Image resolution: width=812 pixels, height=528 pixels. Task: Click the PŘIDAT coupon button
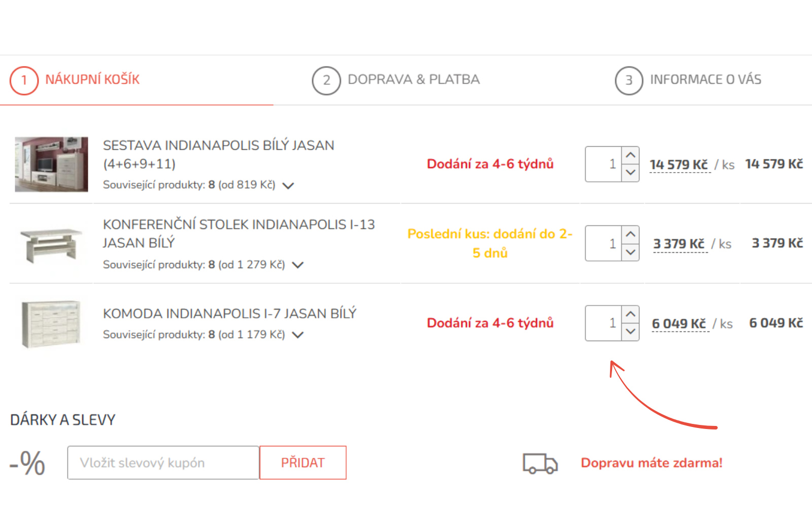pos(302,463)
